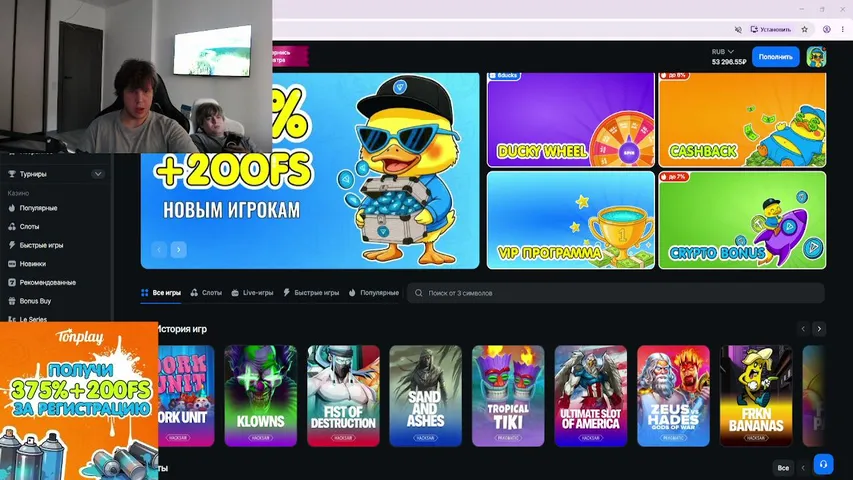This screenshot has width=853, height=480.
Task: Go to next slide of main banner
Action: pos(178,249)
